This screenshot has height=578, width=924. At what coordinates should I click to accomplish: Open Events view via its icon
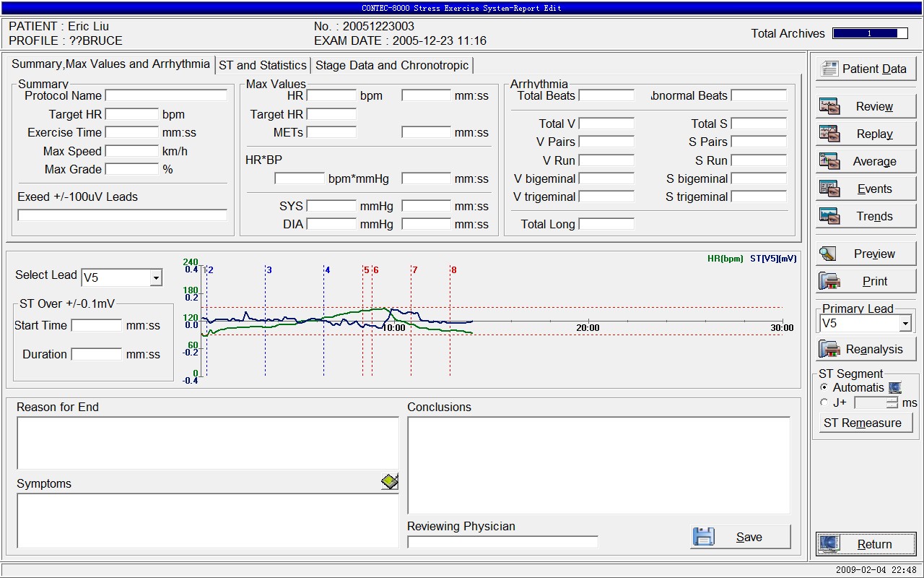(829, 189)
